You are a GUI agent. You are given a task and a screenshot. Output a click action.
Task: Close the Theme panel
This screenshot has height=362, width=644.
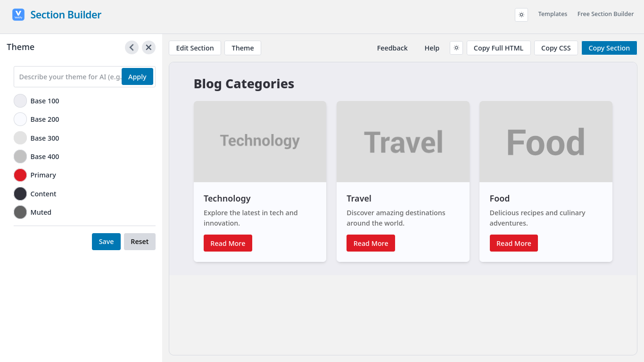click(149, 47)
